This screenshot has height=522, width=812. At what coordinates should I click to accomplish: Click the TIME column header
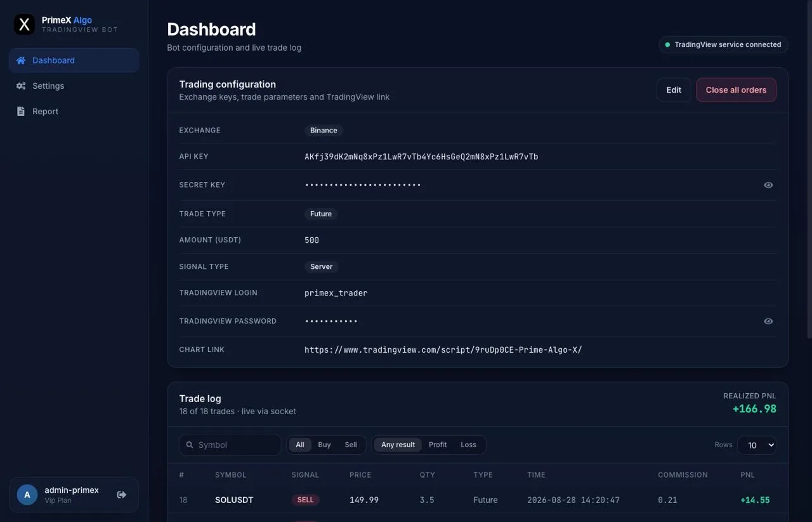536,474
